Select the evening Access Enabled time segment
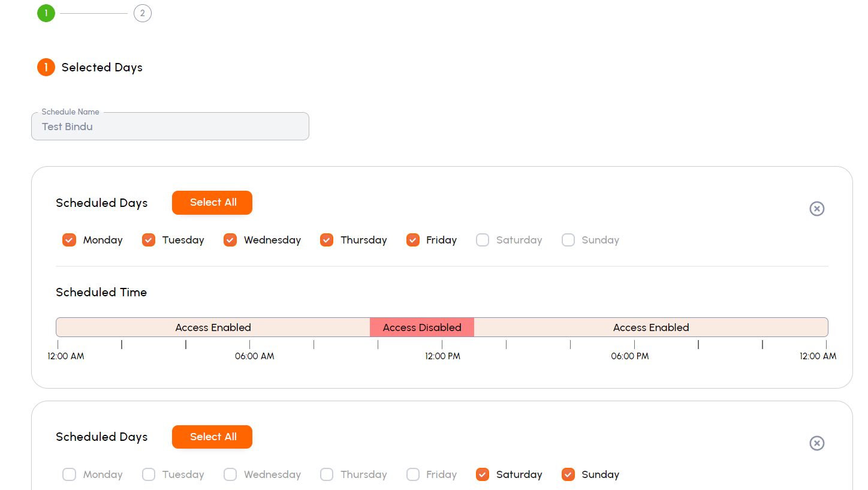This screenshot has height=490, width=868. click(x=651, y=327)
